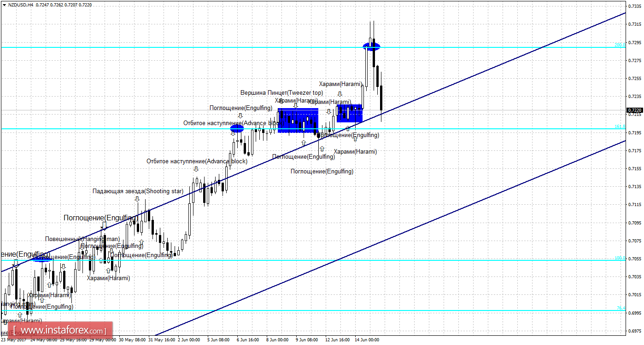Open the chart menu triangle beside NZDUSD,H4

tap(4, 5)
